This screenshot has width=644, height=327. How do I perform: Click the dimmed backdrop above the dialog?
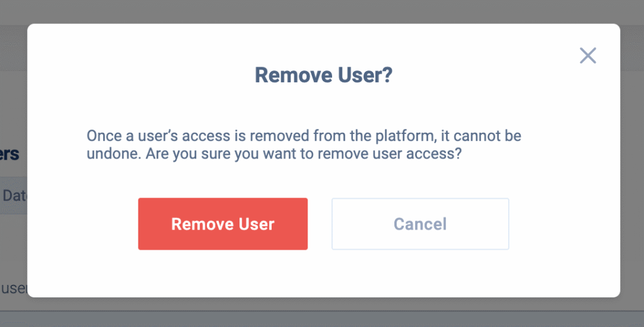322,12
